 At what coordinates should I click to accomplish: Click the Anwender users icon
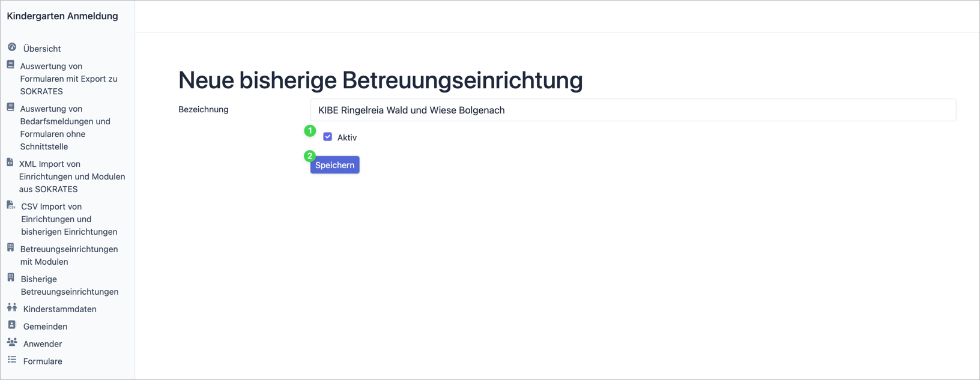[12, 343]
